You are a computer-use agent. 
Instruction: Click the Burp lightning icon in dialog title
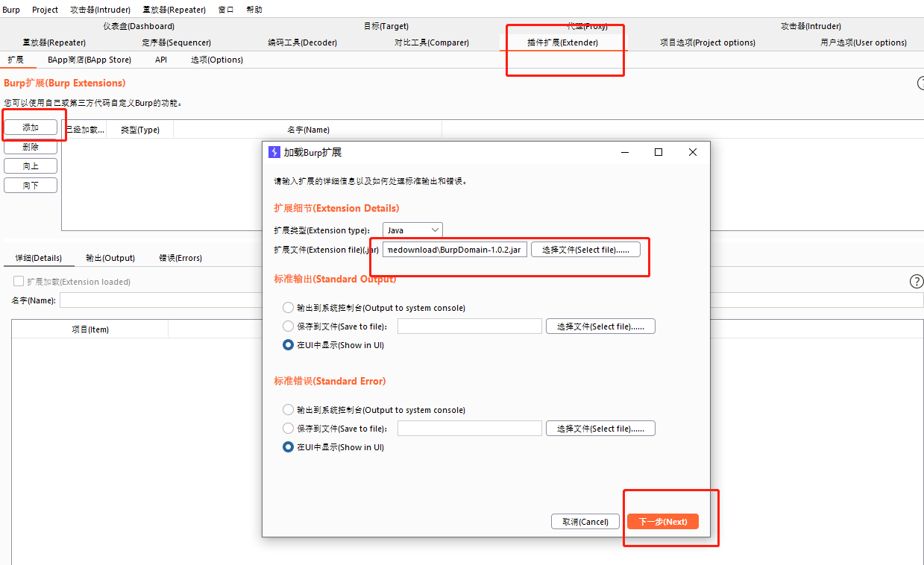[274, 152]
